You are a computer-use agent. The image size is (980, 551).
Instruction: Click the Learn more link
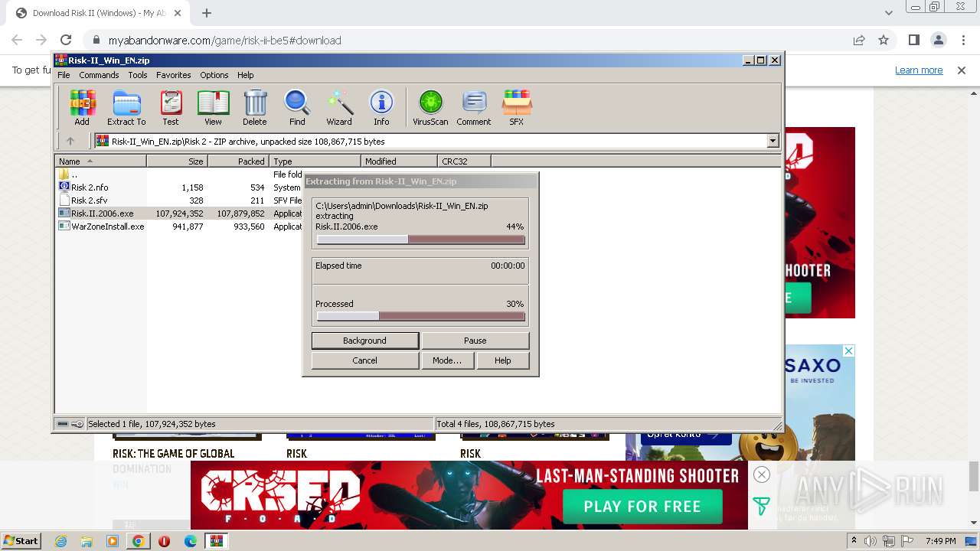919,70
